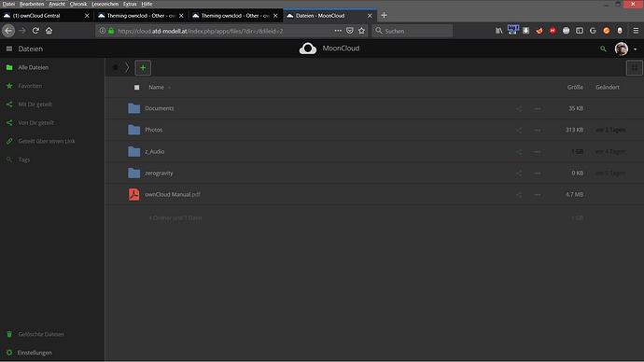The image size is (644, 362).
Task: Open the Photos folder name
Action: (154, 130)
